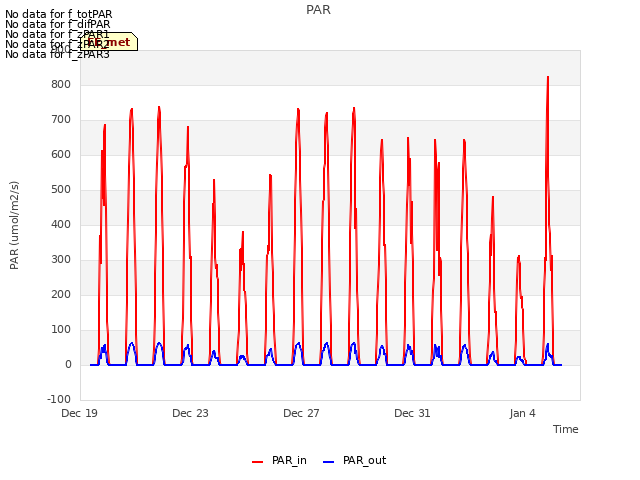The width and height of the screenshot is (640, 480).
Task: Click the 400 y-axis tick label
Action: tap(61, 224)
